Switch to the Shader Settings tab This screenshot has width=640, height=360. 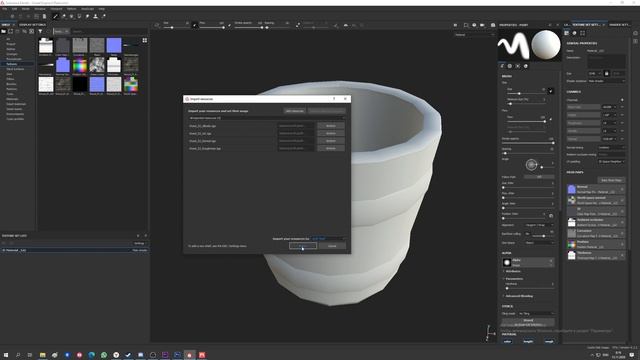tap(619, 25)
